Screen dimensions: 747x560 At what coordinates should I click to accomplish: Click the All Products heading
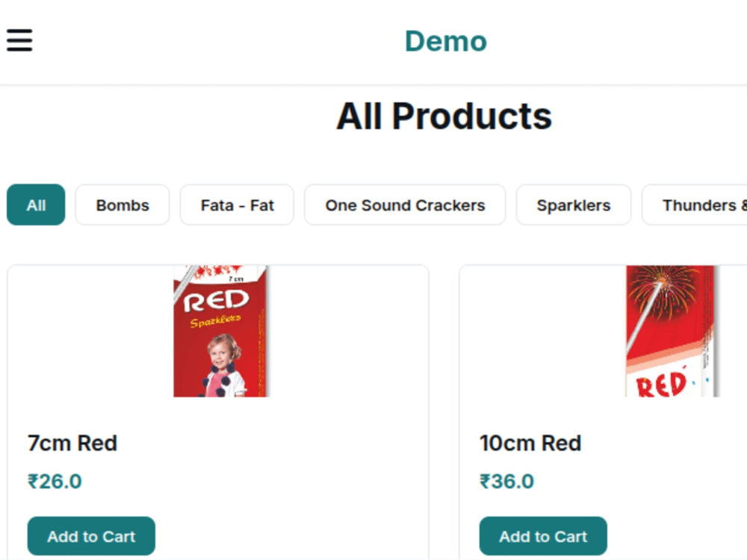(444, 116)
